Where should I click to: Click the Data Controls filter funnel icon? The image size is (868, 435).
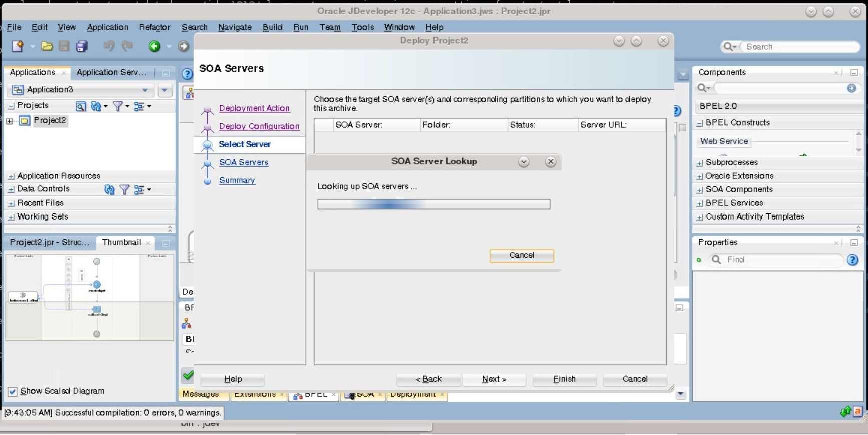[124, 189]
